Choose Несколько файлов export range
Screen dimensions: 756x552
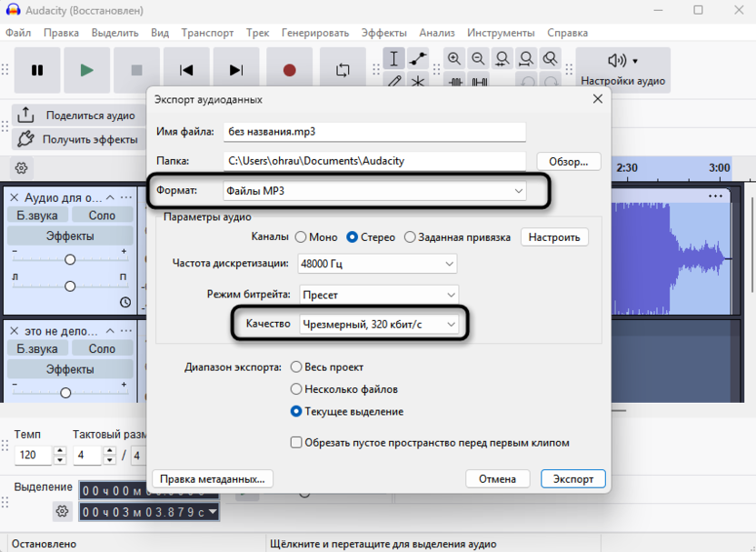tap(296, 389)
